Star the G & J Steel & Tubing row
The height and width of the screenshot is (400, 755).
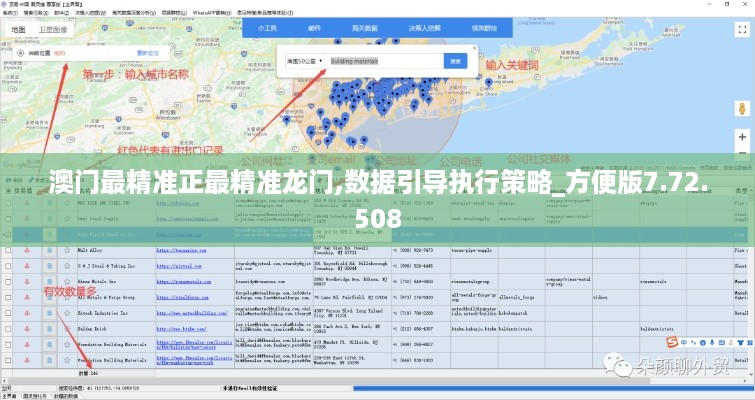67,265
